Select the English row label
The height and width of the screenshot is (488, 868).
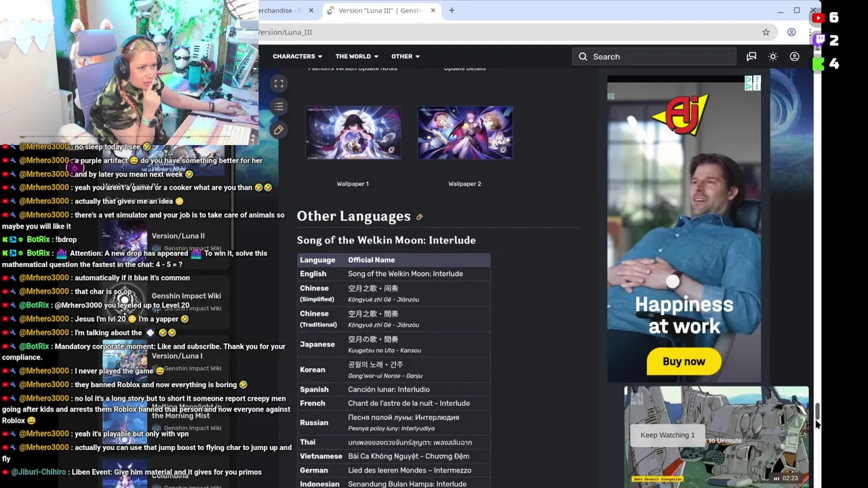313,274
